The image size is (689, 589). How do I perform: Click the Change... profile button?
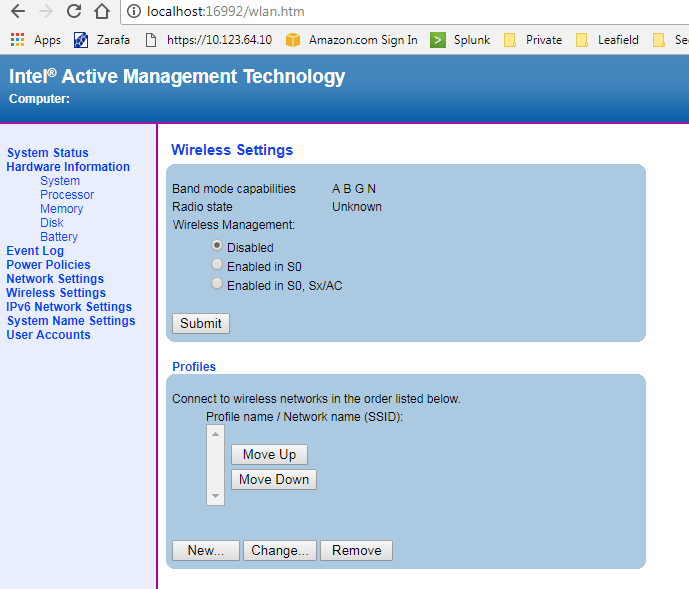[x=279, y=550]
